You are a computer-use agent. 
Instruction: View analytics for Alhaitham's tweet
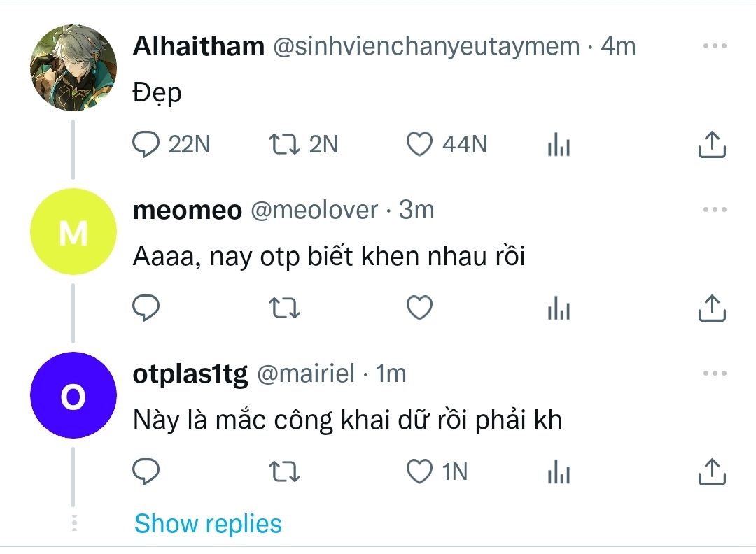click(559, 145)
